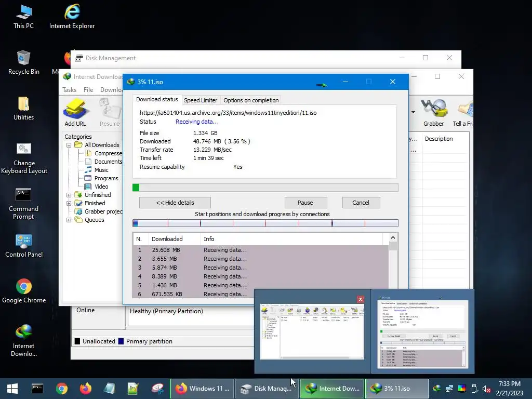Viewport: 532px width, 399px height.
Task: Open Command Prompt from taskbar
Action: [x=37, y=389]
